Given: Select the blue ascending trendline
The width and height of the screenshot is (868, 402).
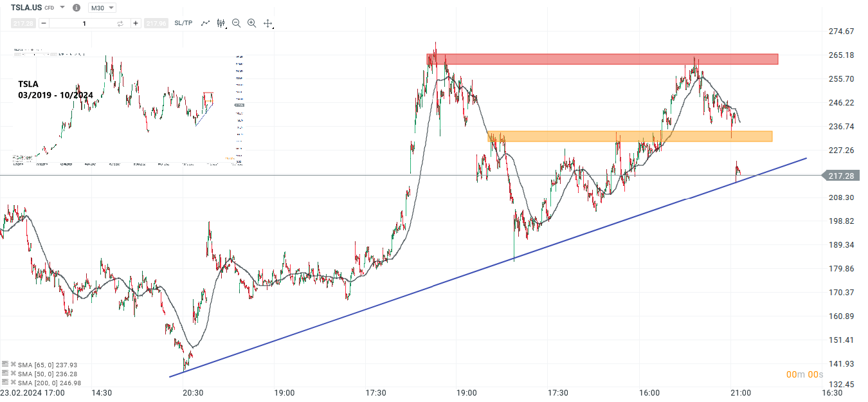Looking at the screenshot, I should 488,266.
